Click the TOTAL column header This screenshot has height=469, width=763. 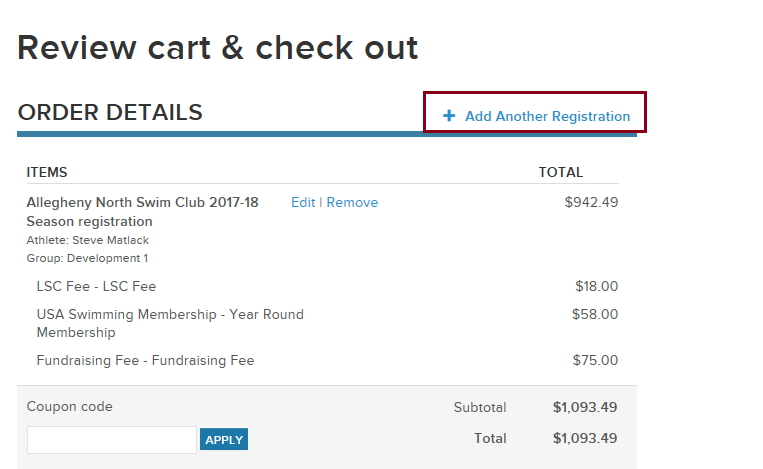(x=560, y=172)
